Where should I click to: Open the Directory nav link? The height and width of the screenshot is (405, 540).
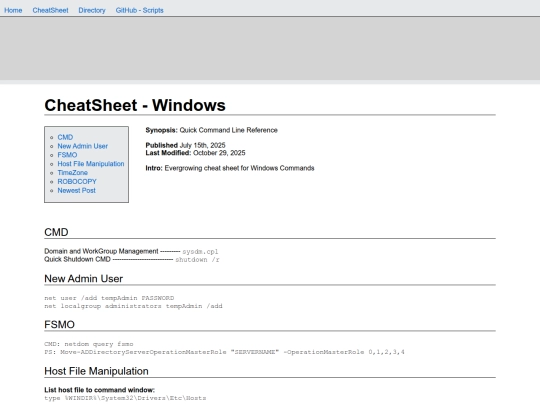[92, 10]
